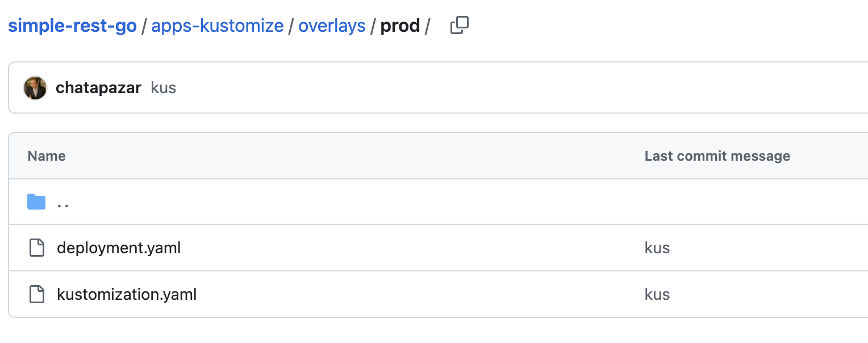This screenshot has height=343, width=868.
Task: Go to the simple-rest-go repository root
Action: [x=72, y=26]
